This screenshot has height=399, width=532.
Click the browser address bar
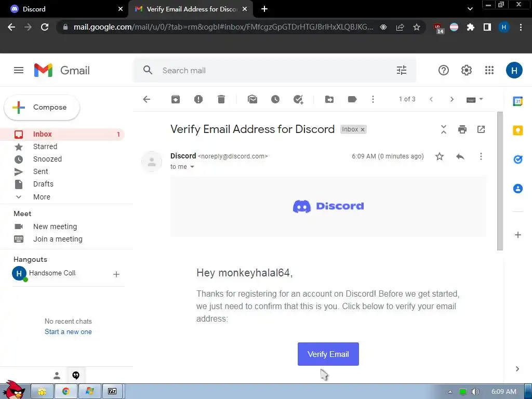pos(222,27)
